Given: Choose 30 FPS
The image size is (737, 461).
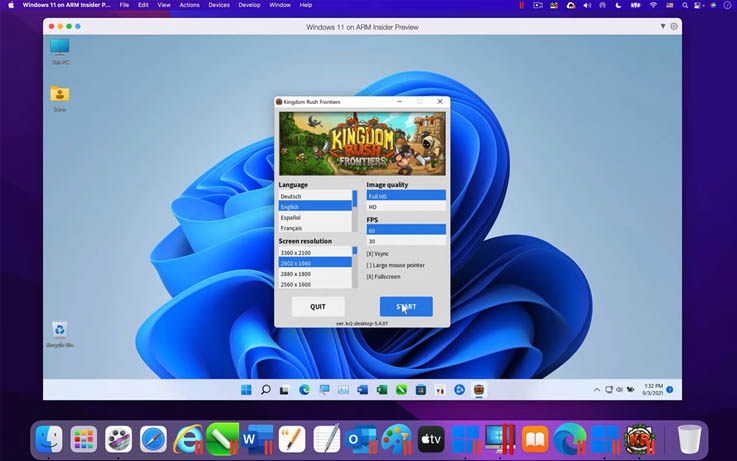Looking at the screenshot, I should tap(406, 241).
